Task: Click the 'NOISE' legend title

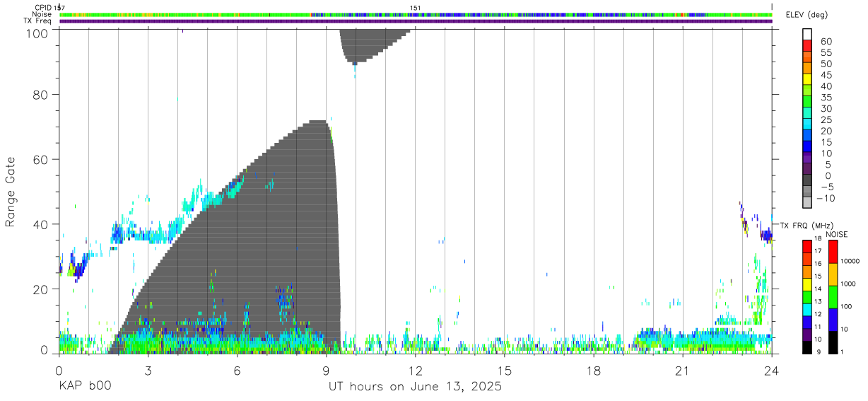Action: point(836,234)
